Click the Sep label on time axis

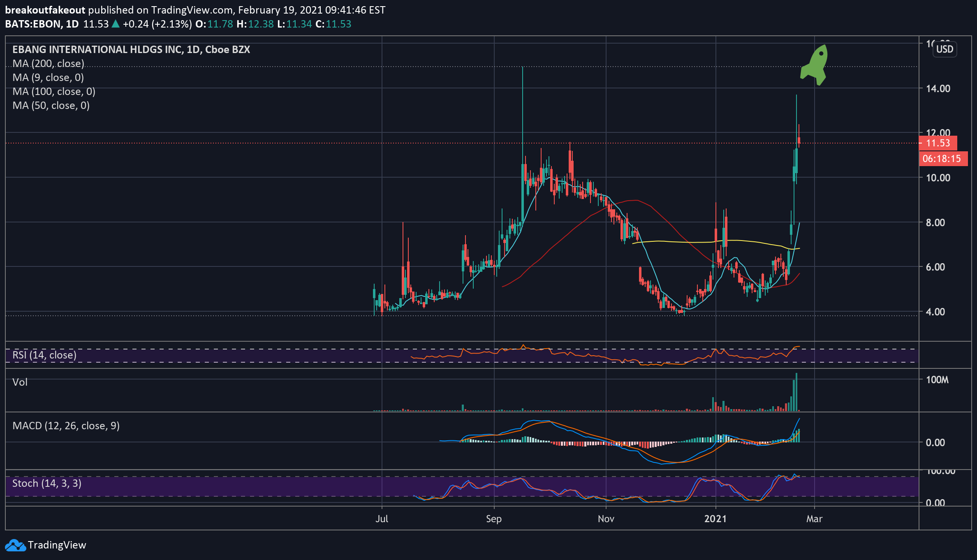coord(494,519)
